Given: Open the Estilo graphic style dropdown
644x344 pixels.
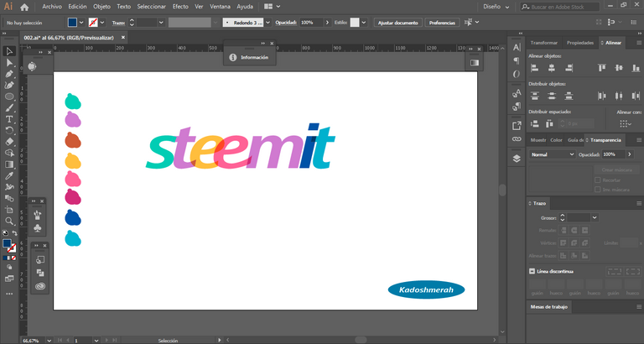Looking at the screenshot, I should 364,23.
